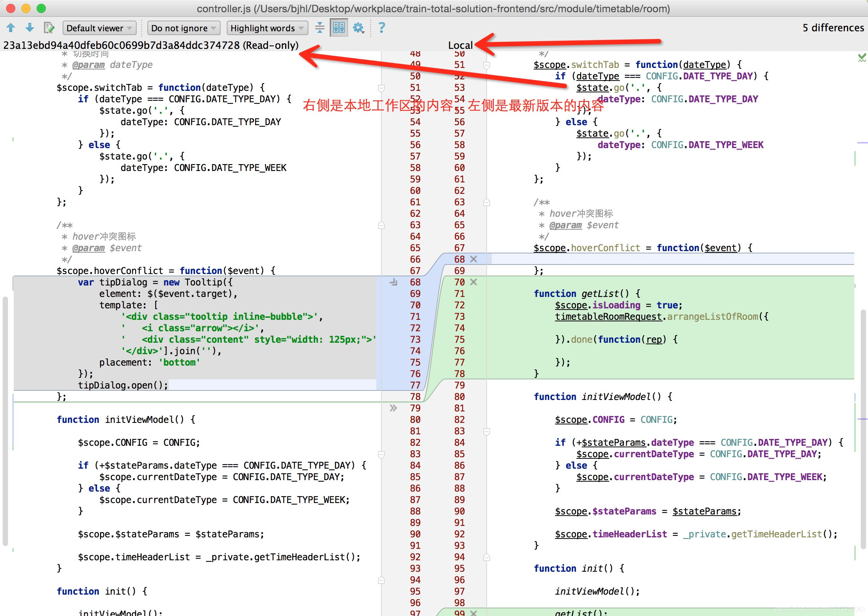Open the diff settings gear menu
The height and width of the screenshot is (616, 868).
358,27
